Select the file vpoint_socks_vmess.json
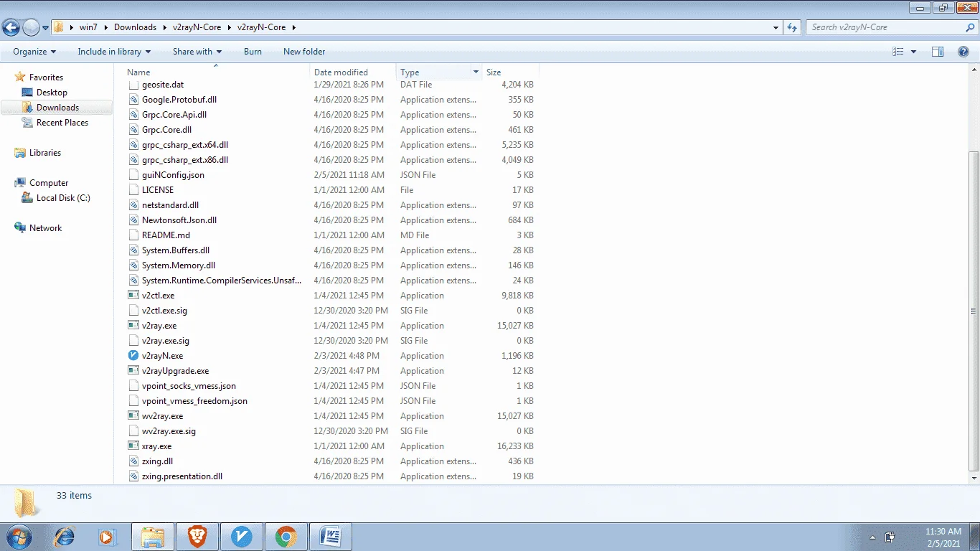The width and height of the screenshot is (980, 551). pos(189,386)
